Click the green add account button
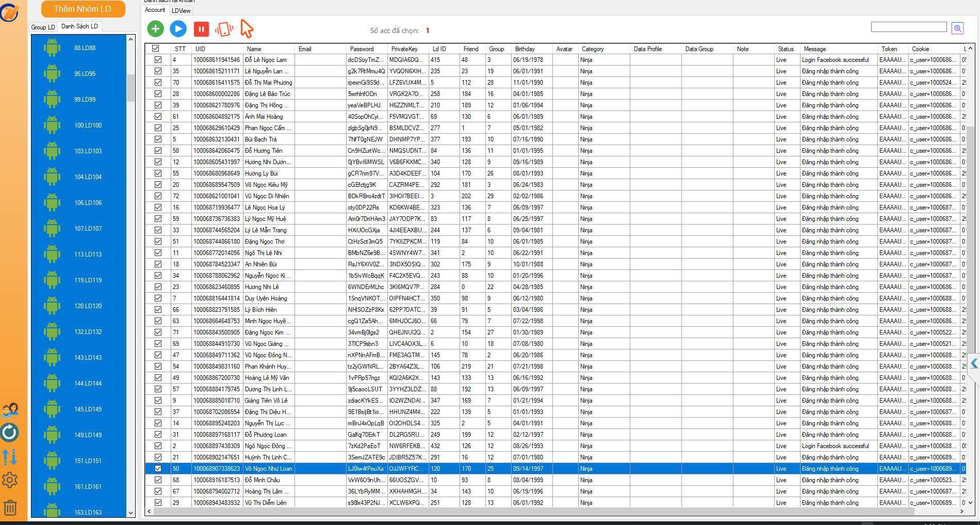The height and width of the screenshot is (525, 980). 155,29
